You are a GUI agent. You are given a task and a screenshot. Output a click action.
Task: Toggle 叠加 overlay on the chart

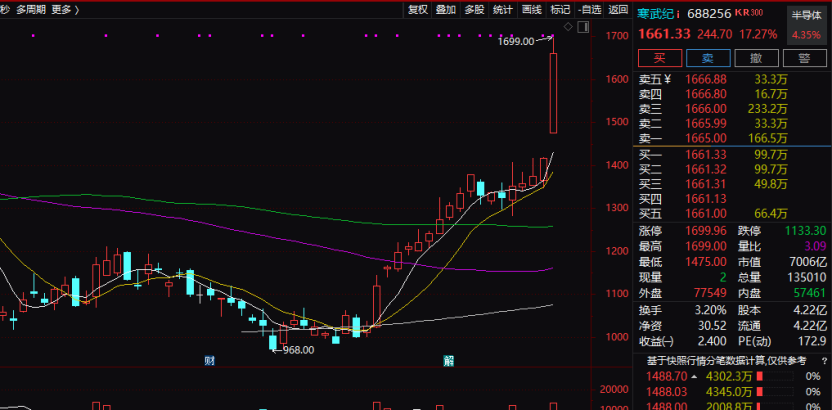pos(446,9)
